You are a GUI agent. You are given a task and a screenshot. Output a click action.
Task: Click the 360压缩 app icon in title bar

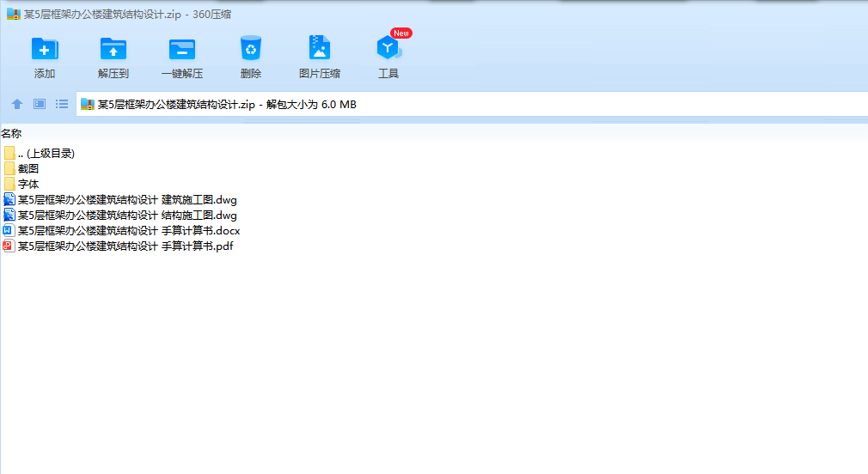[x=13, y=14]
